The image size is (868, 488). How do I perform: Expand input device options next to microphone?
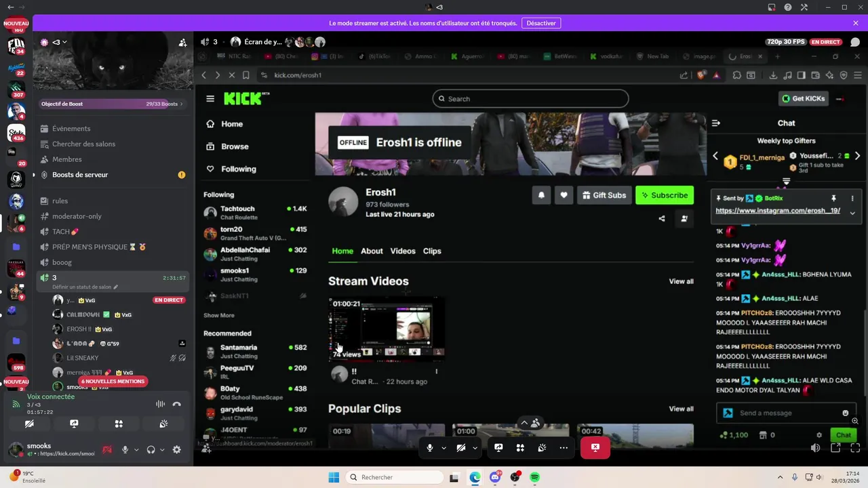click(136, 449)
